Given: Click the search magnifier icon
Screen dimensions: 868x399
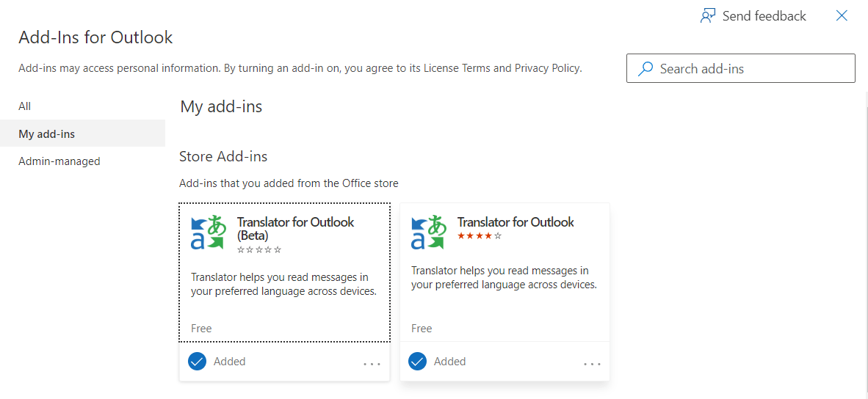Looking at the screenshot, I should (x=645, y=68).
